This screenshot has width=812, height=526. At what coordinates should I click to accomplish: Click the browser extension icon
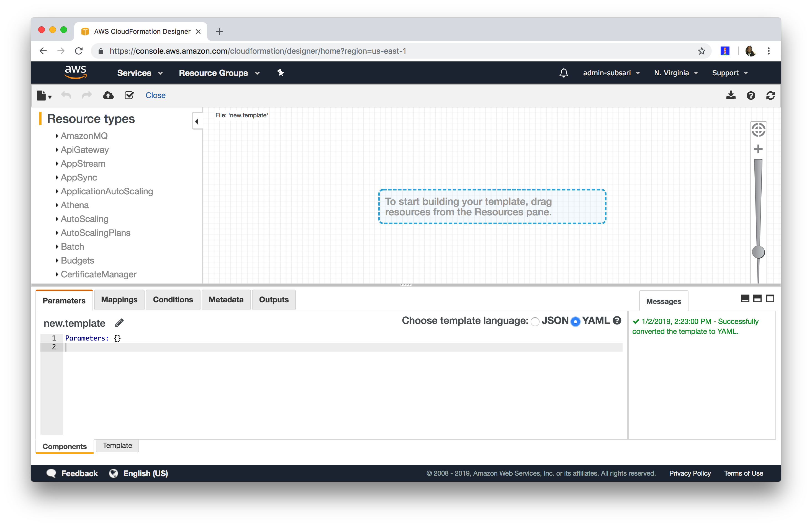pyautogui.click(x=725, y=51)
